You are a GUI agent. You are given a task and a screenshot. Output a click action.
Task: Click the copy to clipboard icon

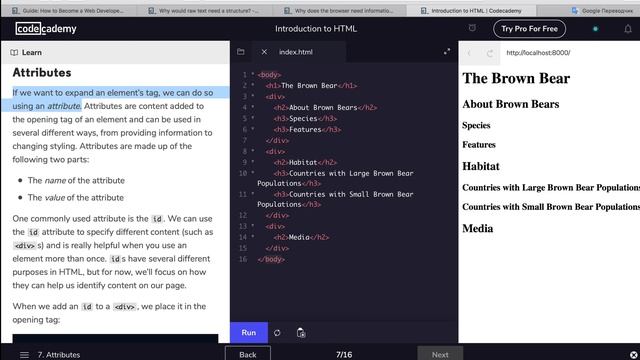[x=301, y=333]
